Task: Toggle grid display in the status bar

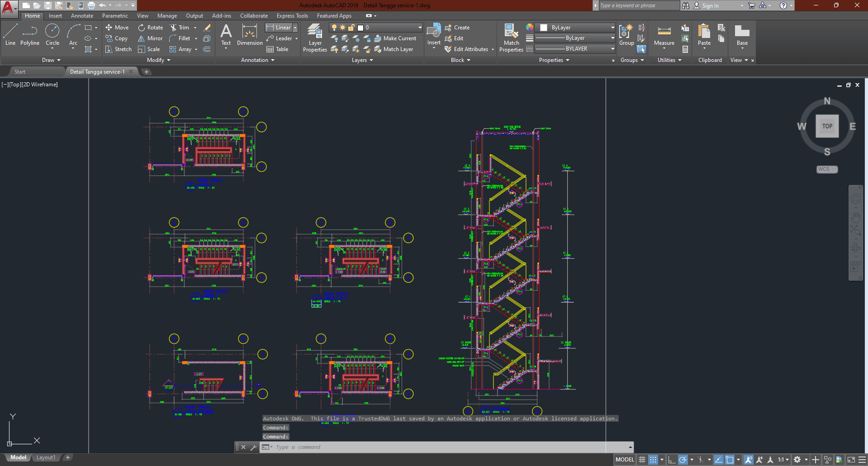Action: tap(642, 459)
